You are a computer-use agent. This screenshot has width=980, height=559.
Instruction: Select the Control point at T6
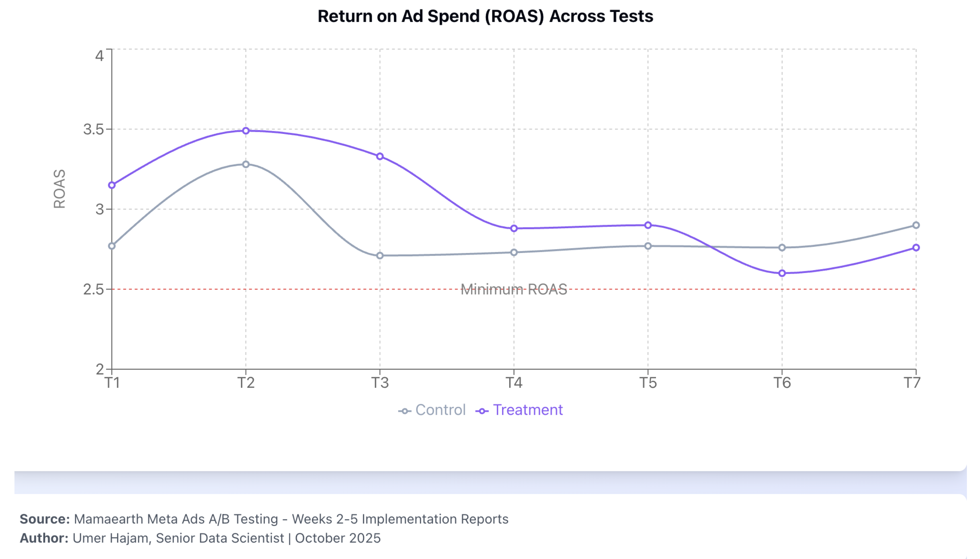point(782,247)
